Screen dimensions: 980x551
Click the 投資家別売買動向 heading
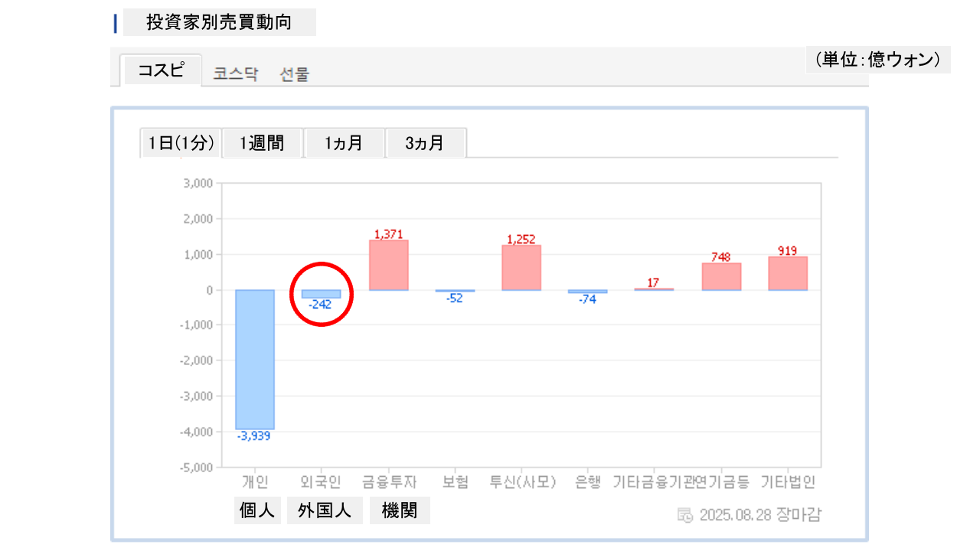(x=219, y=22)
